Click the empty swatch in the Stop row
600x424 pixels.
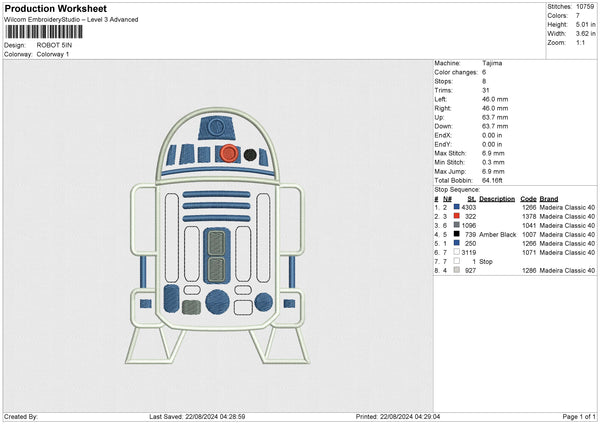(x=456, y=261)
